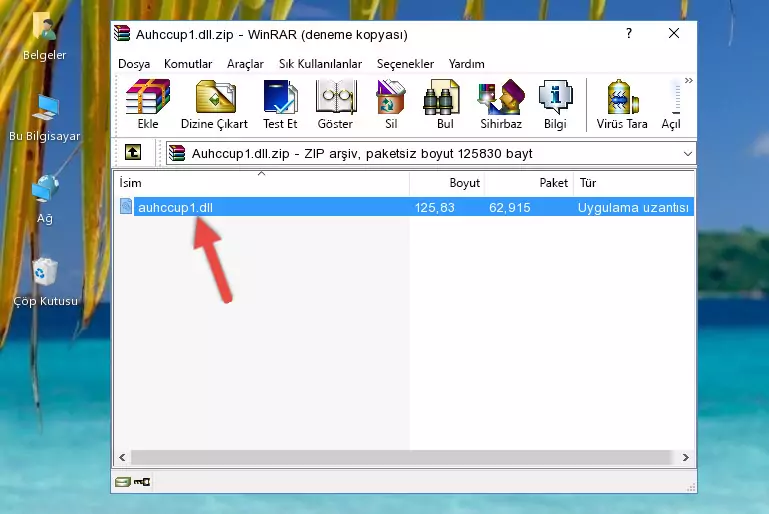
Task: Open the Araçlar menu
Action: pos(245,64)
